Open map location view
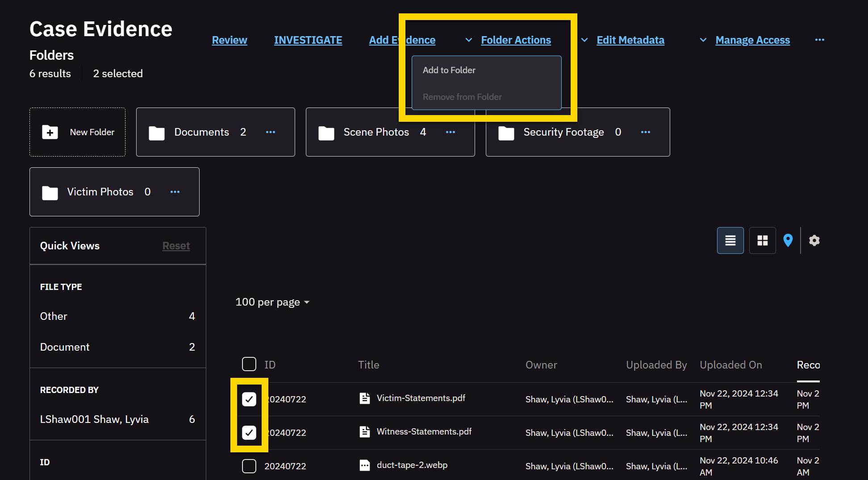 pyautogui.click(x=788, y=240)
